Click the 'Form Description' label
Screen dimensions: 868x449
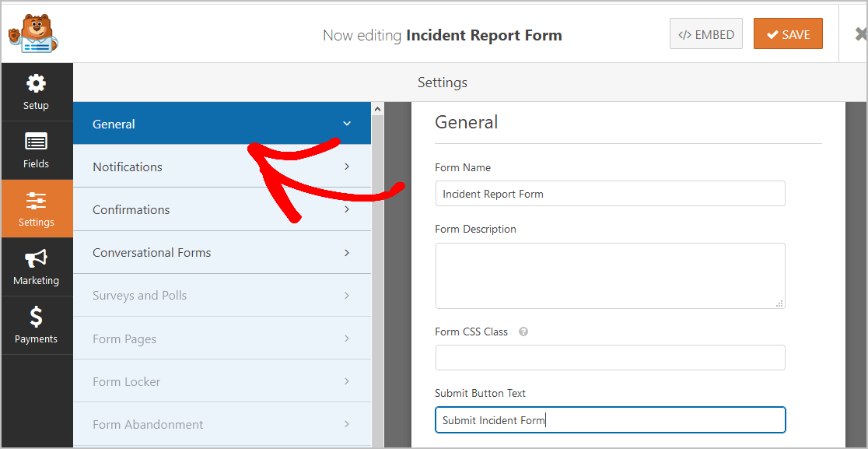pyautogui.click(x=475, y=230)
